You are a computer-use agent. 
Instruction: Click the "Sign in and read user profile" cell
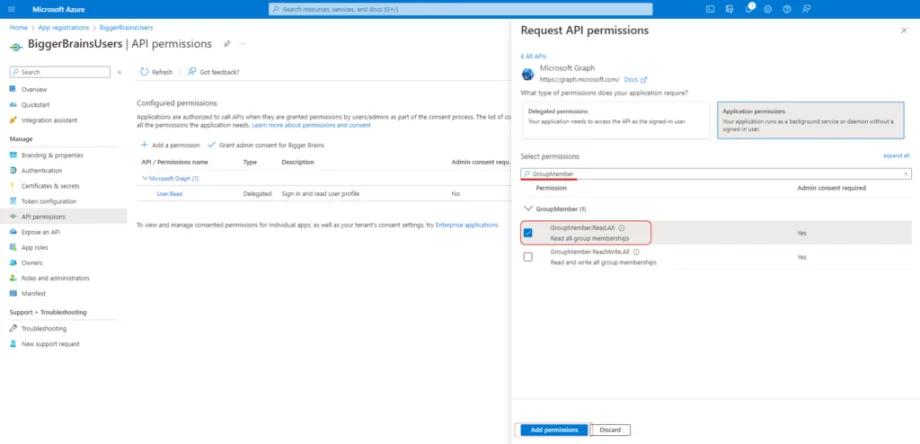[320, 194]
